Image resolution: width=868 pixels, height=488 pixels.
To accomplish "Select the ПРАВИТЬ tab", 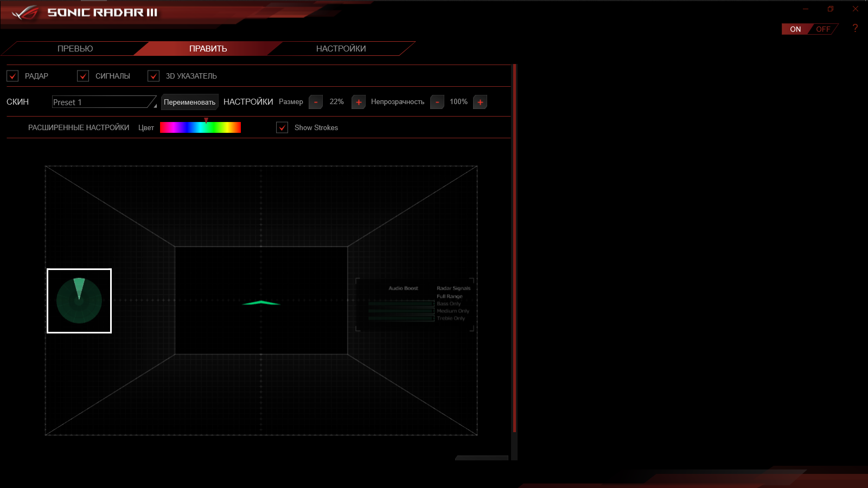I will coord(208,49).
